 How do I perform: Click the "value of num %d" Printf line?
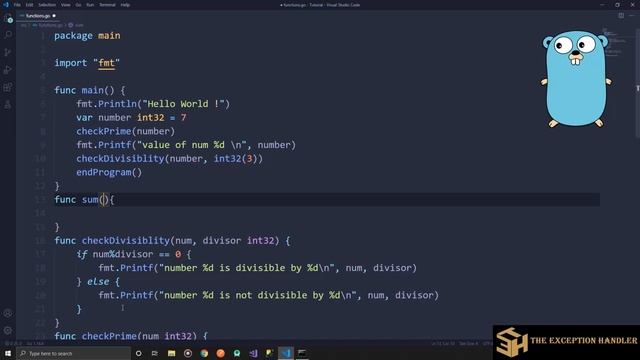click(186, 145)
